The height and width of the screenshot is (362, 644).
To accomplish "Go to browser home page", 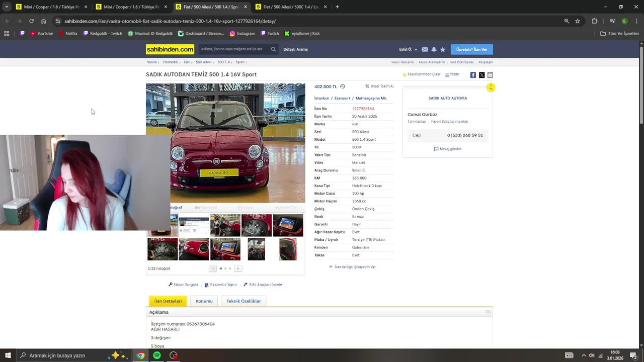I will 43,21.
